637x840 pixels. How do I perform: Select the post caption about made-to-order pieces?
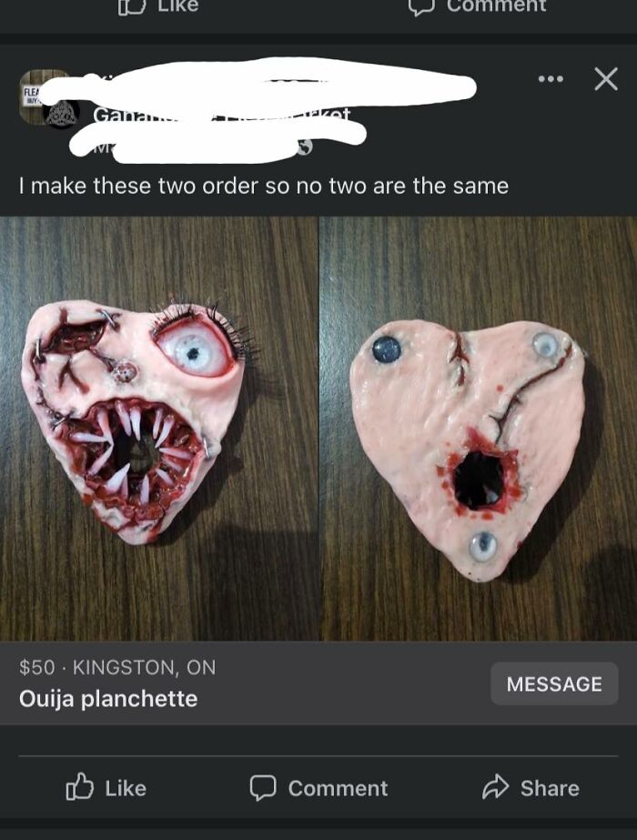[x=264, y=187]
